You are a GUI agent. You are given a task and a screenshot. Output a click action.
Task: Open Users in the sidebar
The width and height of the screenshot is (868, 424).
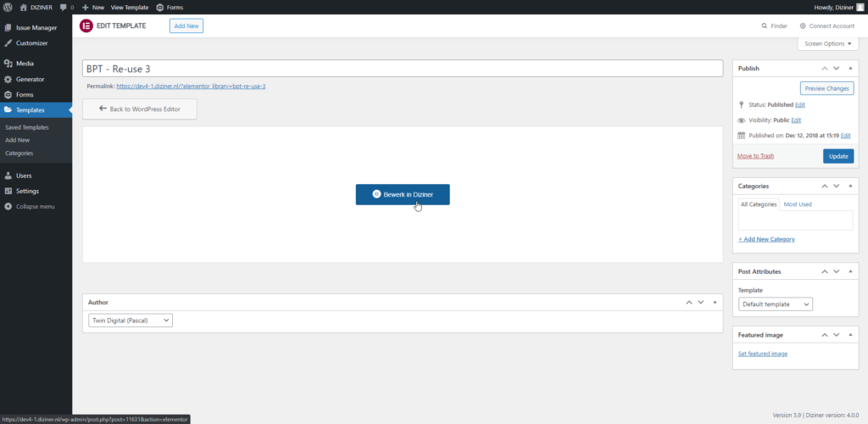(24, 176)
